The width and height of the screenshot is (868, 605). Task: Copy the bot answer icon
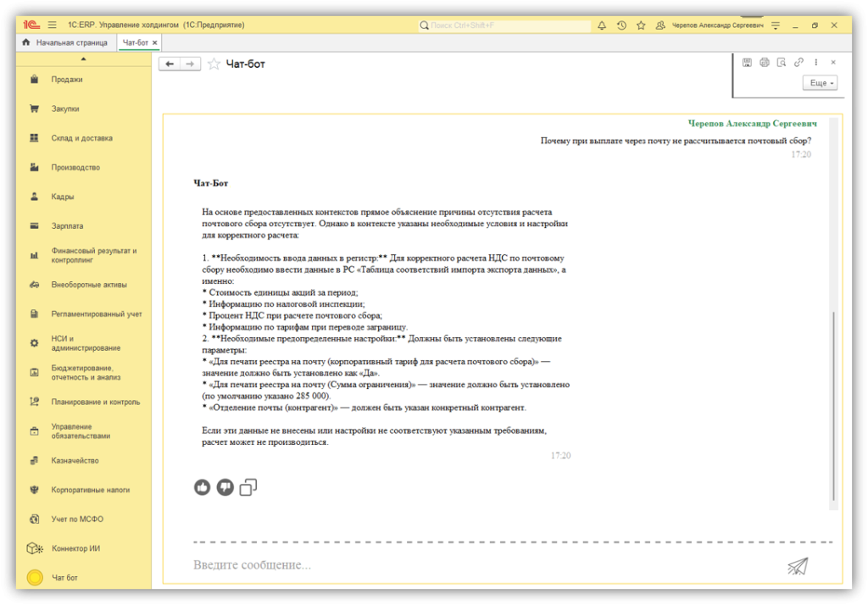pos(248,488)
